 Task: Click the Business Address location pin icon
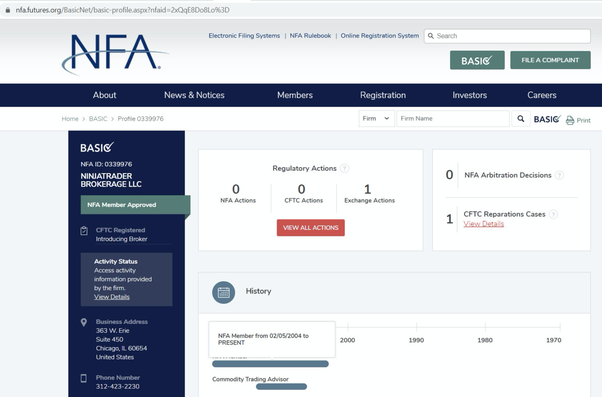click(84, 322)
